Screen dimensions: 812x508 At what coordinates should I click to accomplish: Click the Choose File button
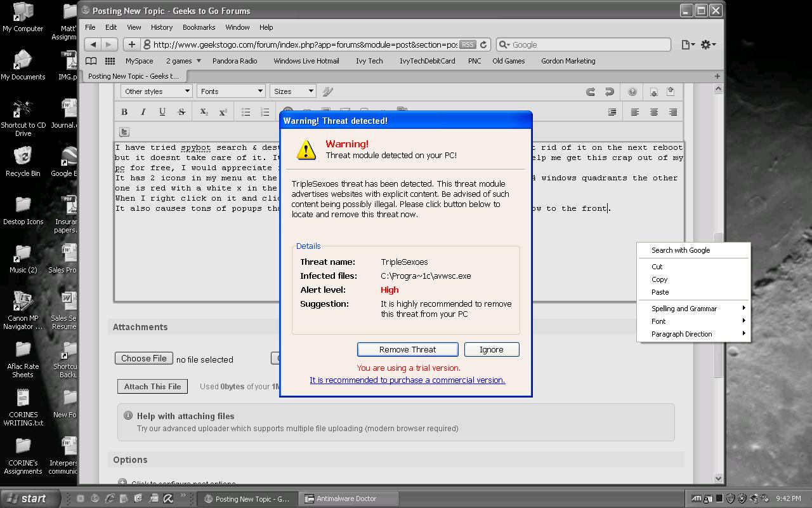144,358
